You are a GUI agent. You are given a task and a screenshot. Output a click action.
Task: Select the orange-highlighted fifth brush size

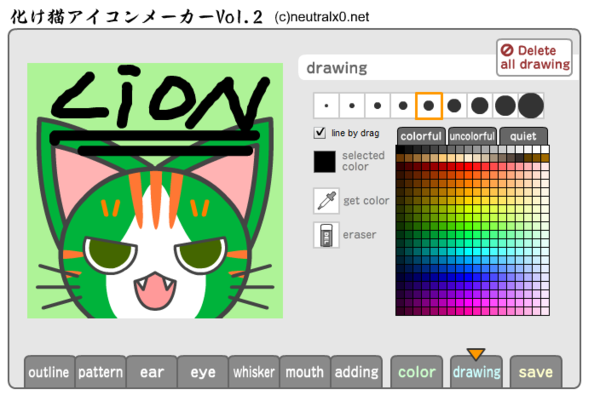[429, 106]
